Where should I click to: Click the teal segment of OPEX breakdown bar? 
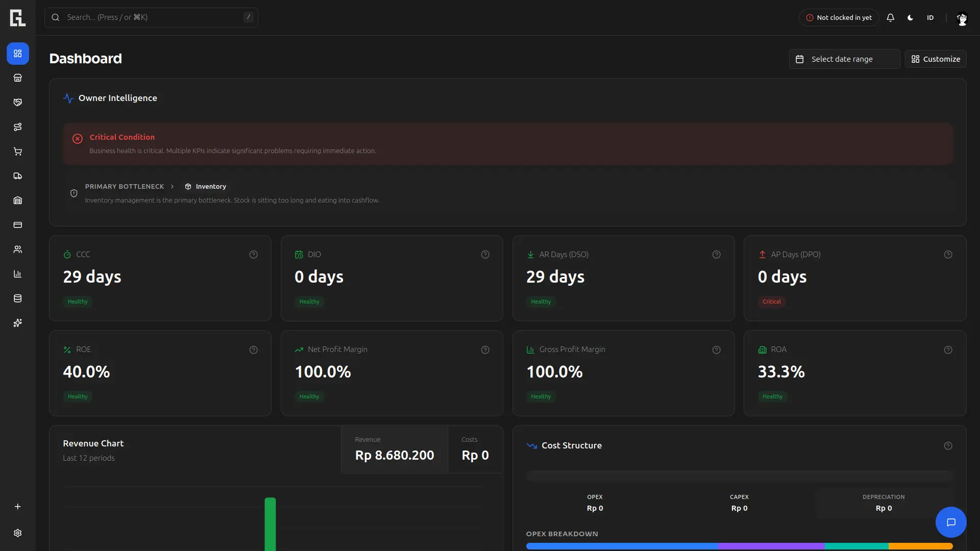click(x=856, y=546)
